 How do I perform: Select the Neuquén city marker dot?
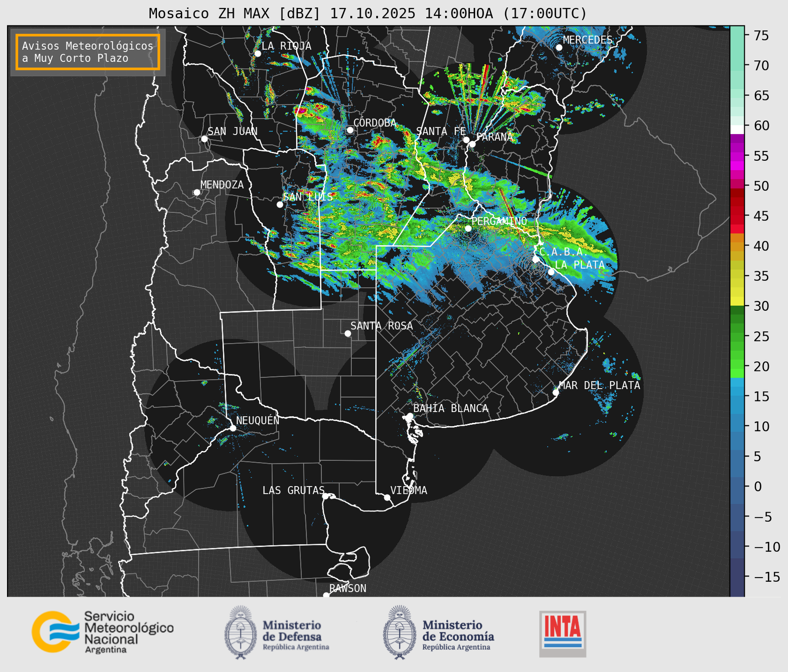pos(233,428)
